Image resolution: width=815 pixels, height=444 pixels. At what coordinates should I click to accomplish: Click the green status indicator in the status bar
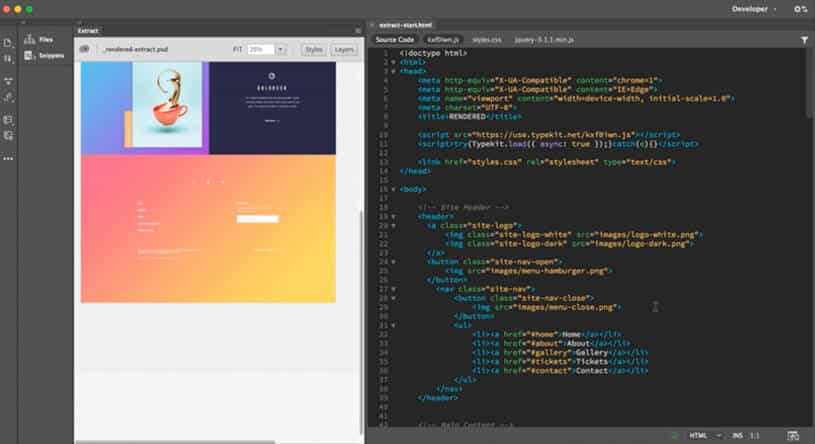tap(678, 435)
